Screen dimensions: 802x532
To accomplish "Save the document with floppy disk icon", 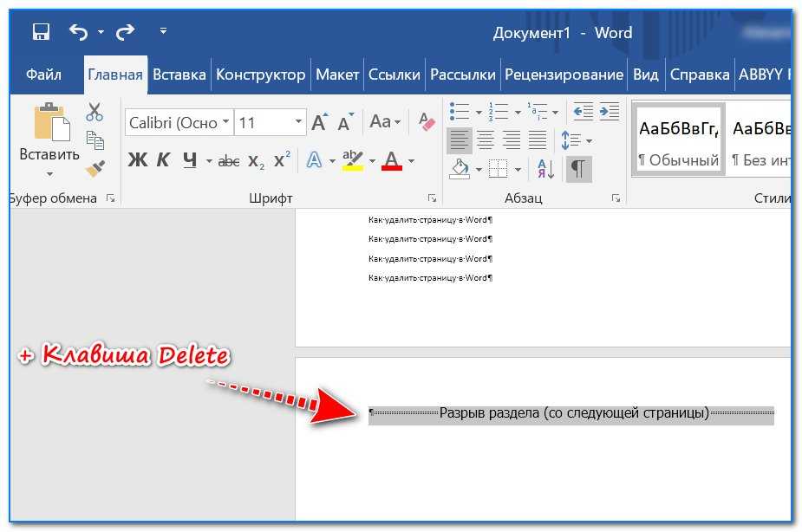I will (41, 32).
